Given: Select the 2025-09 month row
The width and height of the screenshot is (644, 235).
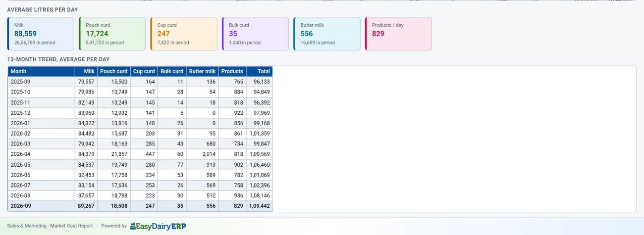Looking at the screenshot, I should point(140,82).
